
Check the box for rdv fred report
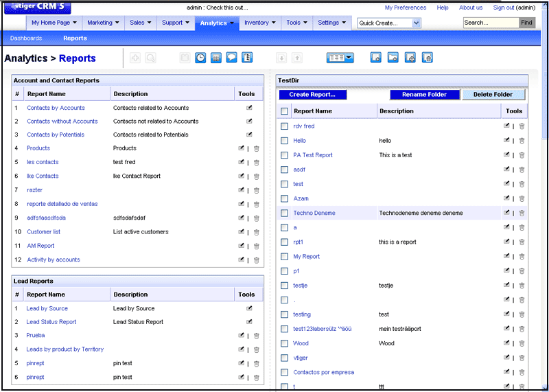pos(284,126)
